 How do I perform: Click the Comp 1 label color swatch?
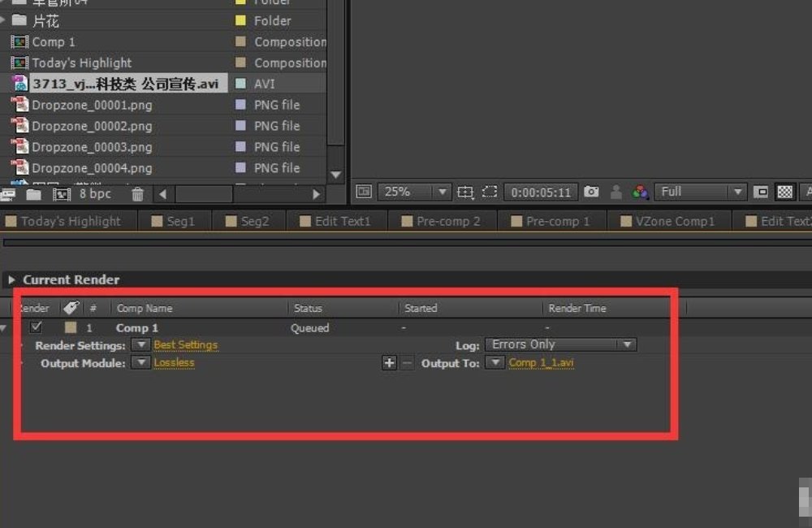click(x=71, y=327)
